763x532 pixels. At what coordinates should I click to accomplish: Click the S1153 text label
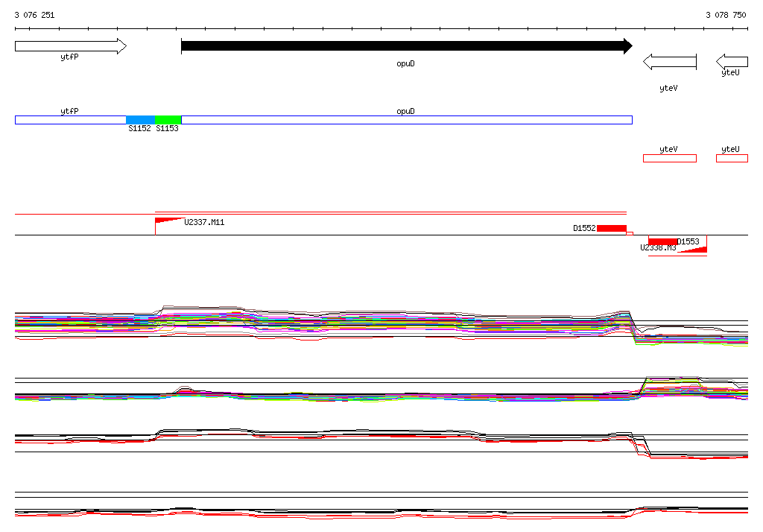tap(168, 128)
